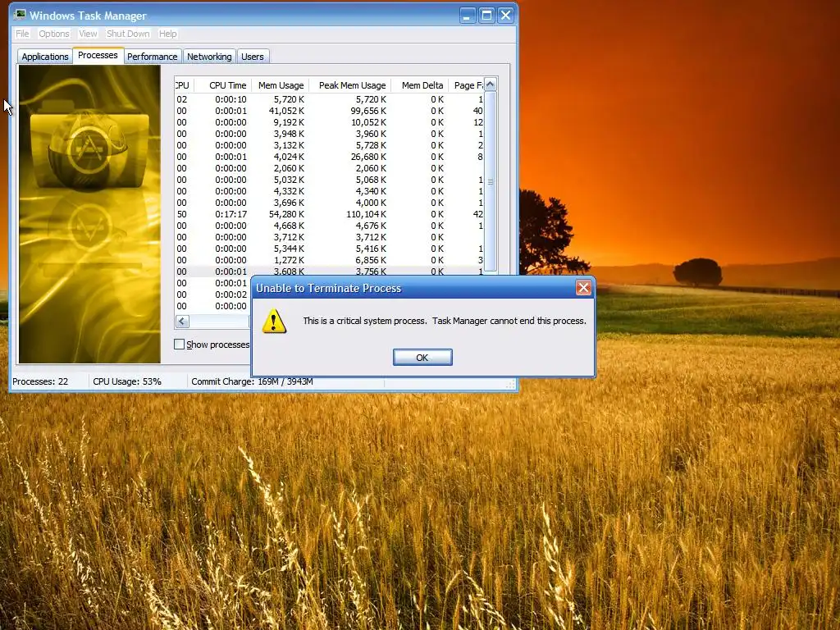Select the row with CPU Time 0:17:17

(x=330, y=214)
